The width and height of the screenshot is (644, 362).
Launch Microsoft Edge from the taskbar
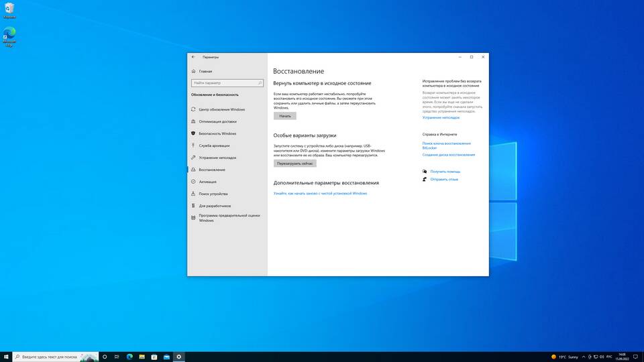tap(129, 357)
